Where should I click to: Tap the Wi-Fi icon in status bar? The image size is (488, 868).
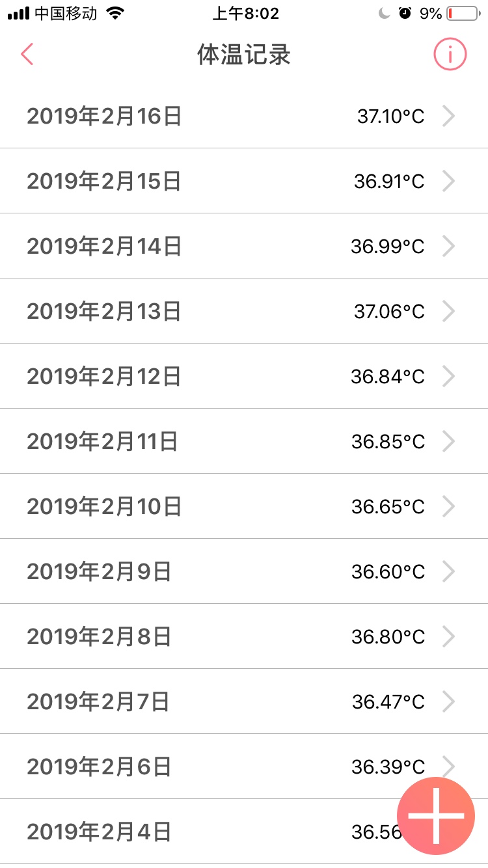pyautogui.click(x=115, y=13)
